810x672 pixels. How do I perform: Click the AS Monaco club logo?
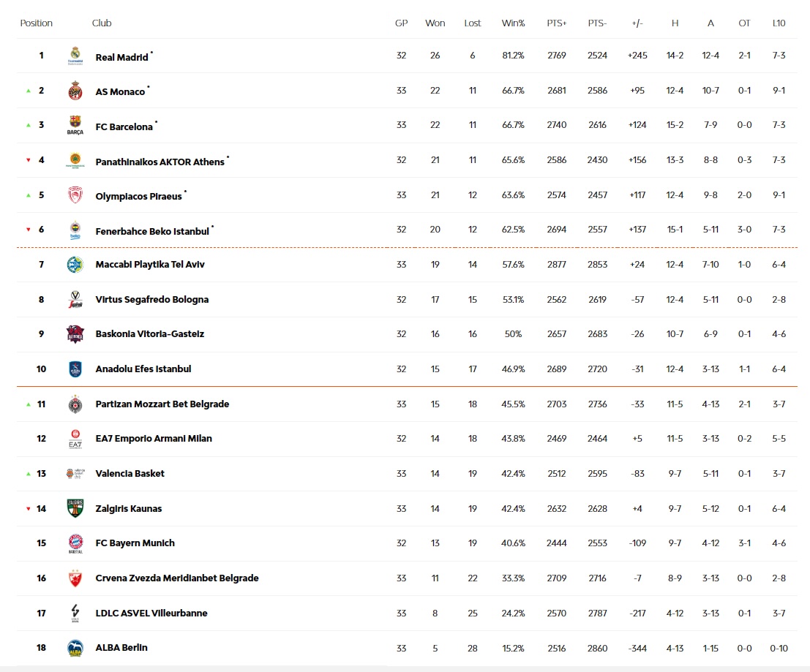tap(75, 91)
